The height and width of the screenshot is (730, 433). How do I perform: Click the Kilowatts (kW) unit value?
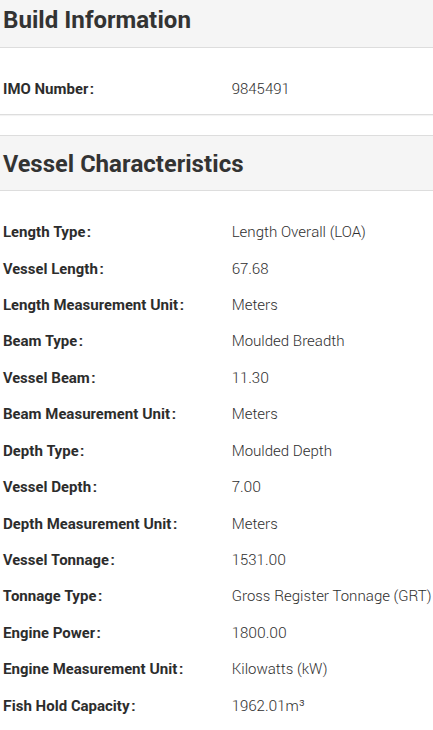[279, 669]
